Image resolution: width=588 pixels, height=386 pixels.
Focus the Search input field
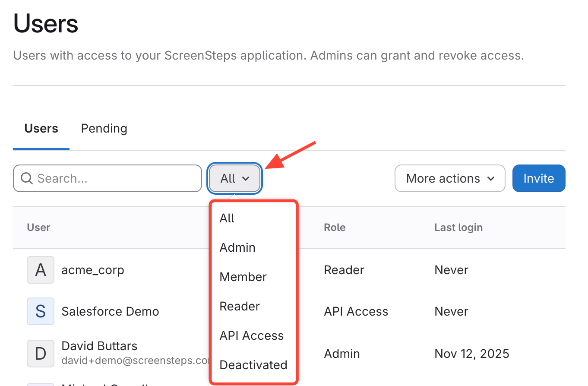[117, 178]
